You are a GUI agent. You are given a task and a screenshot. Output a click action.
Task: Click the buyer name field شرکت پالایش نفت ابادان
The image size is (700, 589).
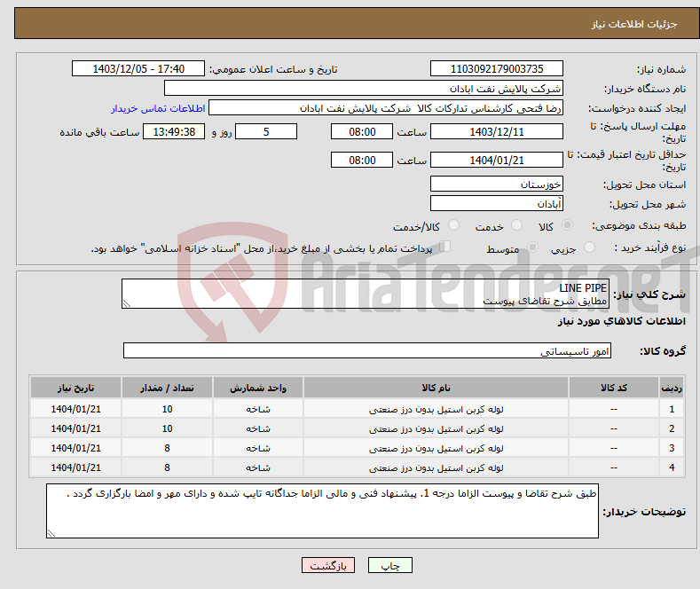click(x=364, y=89)
